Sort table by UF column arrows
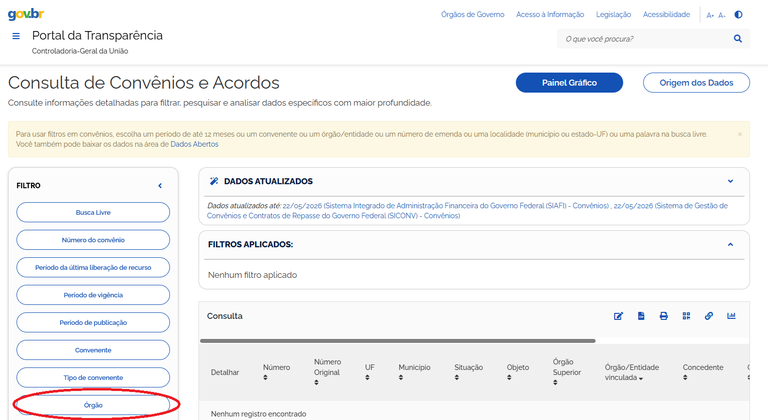This screenshot has height=420, width=768. 367,378
